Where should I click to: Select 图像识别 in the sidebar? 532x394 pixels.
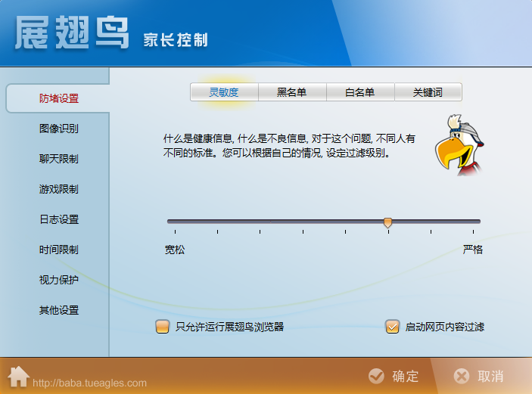[59, 129]
